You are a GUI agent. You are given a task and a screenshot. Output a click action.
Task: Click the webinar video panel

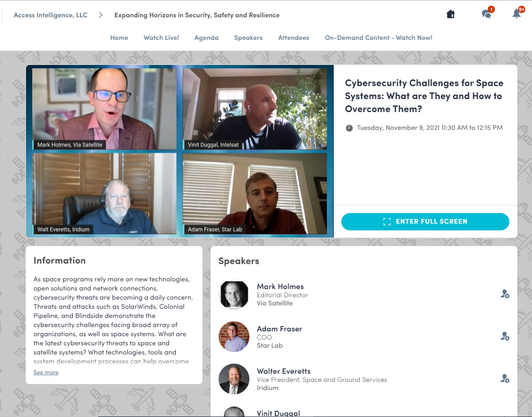[180, 151]
